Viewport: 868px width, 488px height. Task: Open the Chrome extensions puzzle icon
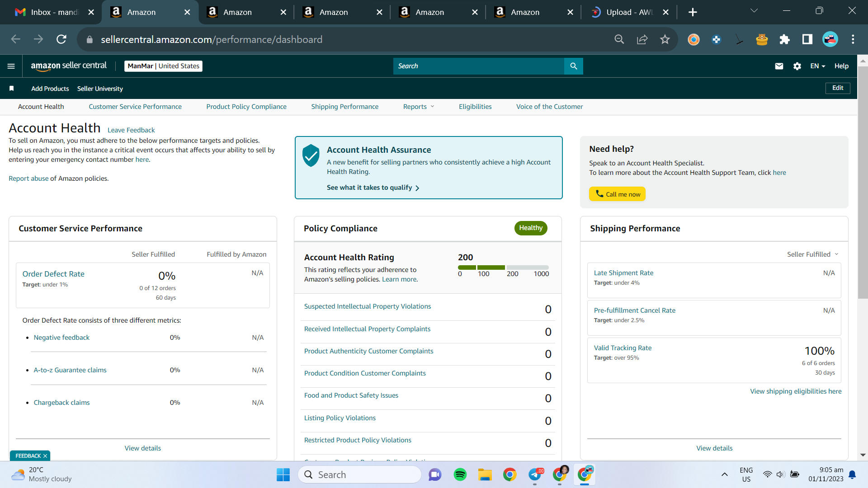pyautogui.click(x=785, y=39)
